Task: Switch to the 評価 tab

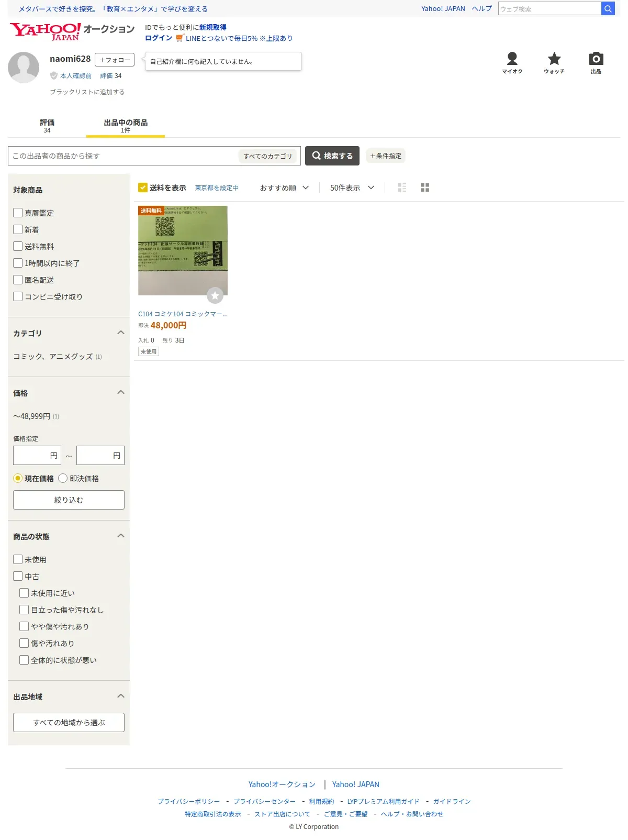Action: (47, 126)
